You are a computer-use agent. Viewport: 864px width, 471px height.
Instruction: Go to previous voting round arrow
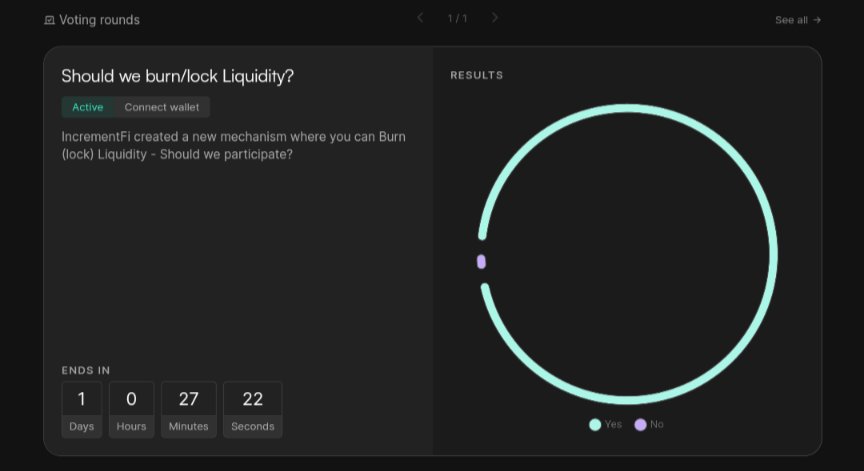click(420, 18)
